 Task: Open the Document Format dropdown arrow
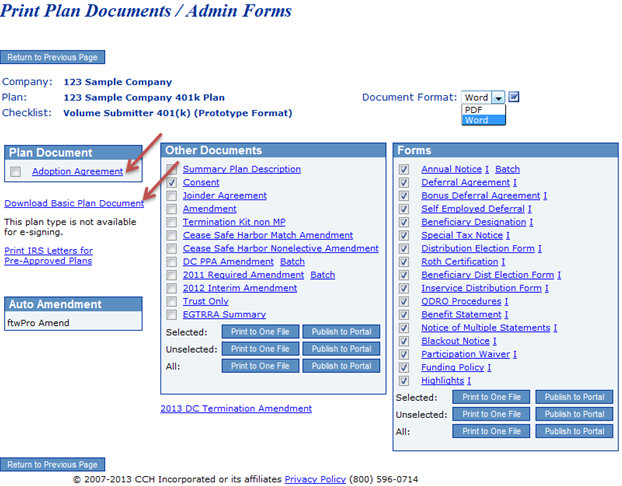[x=498, y=98]
